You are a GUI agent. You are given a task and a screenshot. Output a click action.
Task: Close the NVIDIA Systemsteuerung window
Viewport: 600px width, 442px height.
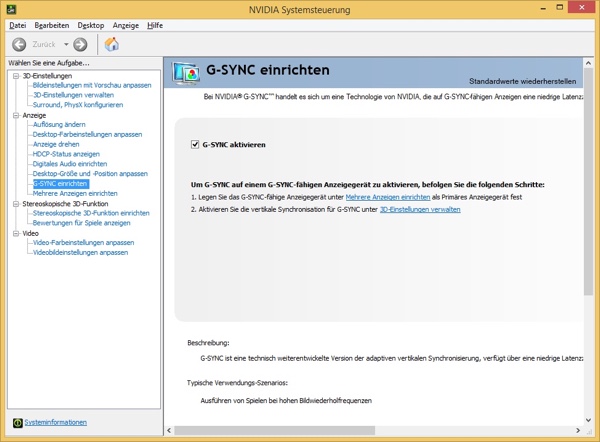(582, 7)
